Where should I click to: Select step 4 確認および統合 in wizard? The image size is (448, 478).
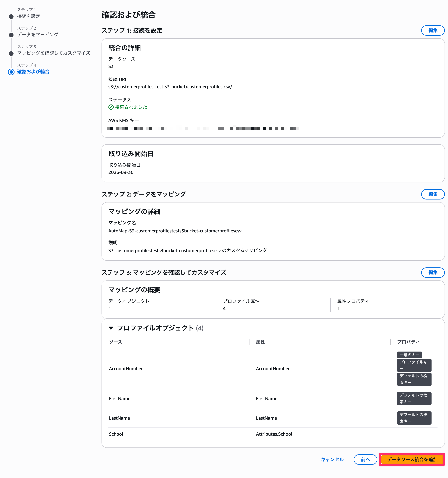tap(33, 72)
